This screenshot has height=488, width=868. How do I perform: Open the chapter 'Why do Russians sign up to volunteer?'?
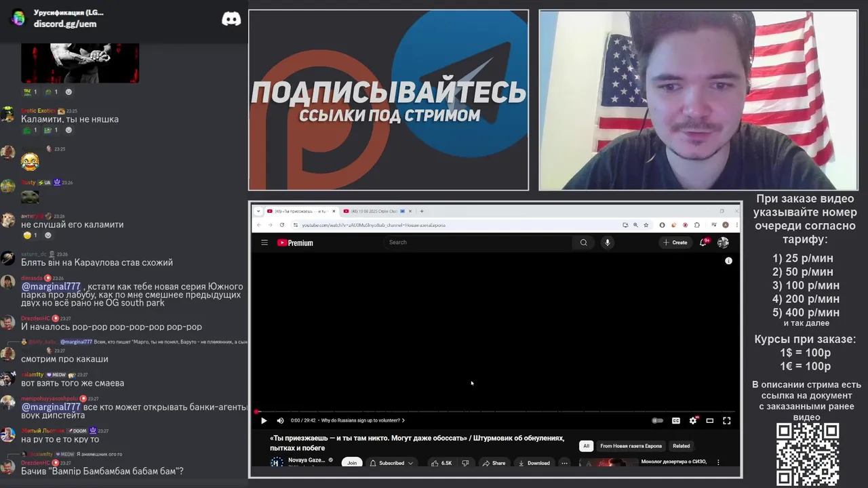(x=363, y=421)
